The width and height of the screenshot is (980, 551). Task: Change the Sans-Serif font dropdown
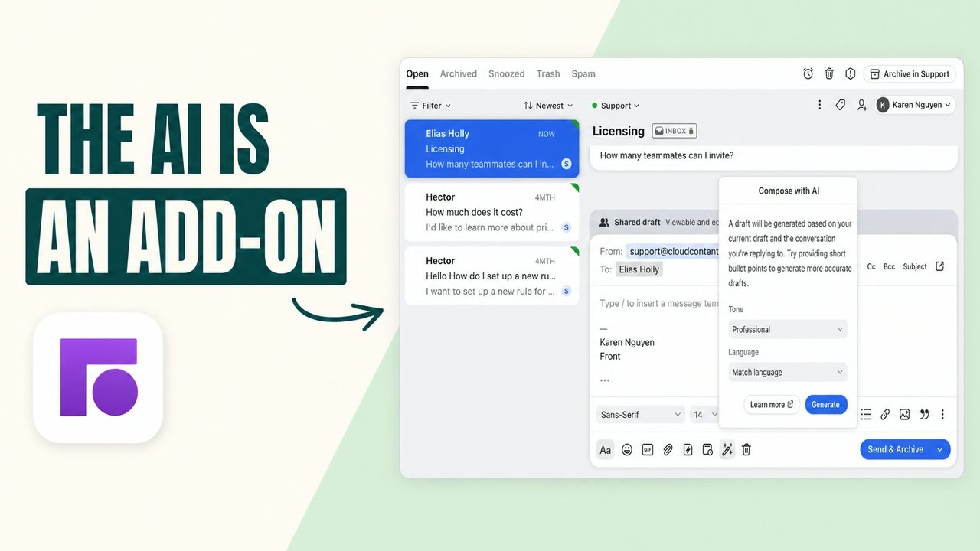coord(640,414)
